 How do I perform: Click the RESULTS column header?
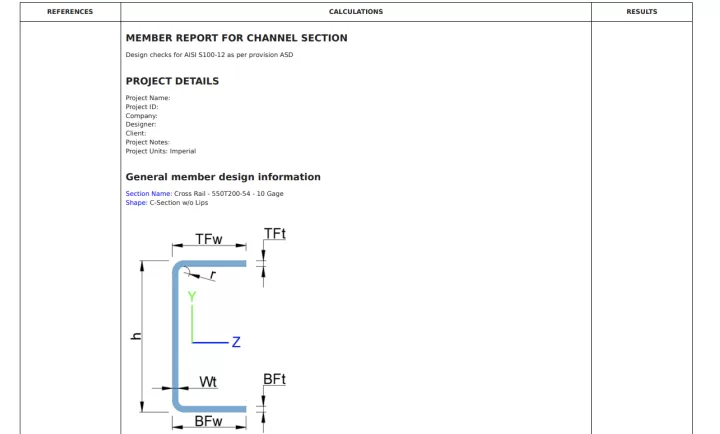641,12
